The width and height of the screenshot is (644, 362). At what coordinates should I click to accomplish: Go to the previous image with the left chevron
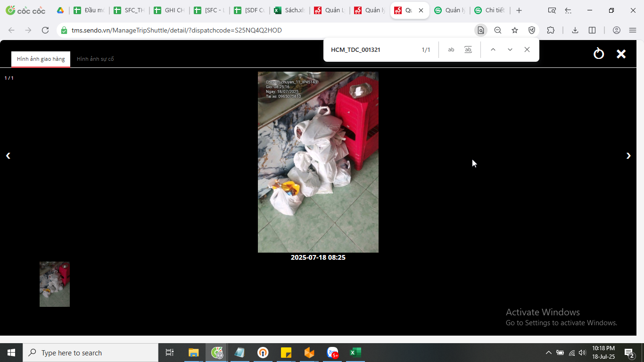point(8,156)
